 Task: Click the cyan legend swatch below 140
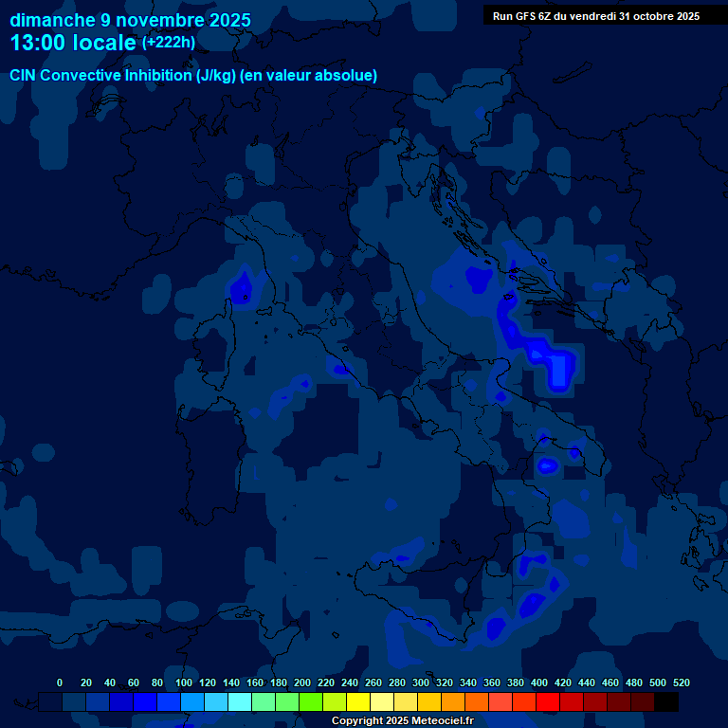coord(240,702)
